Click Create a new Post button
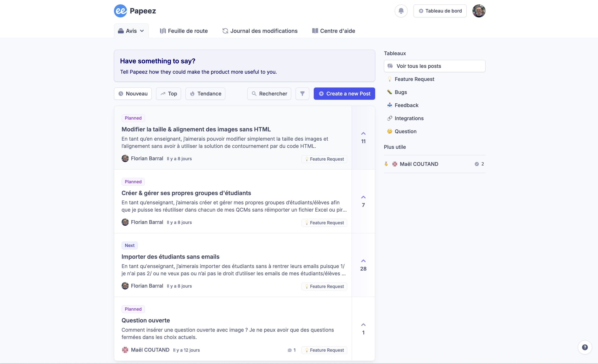The width and height of the screenshot is (598, 364). click(x=344, y=94)
